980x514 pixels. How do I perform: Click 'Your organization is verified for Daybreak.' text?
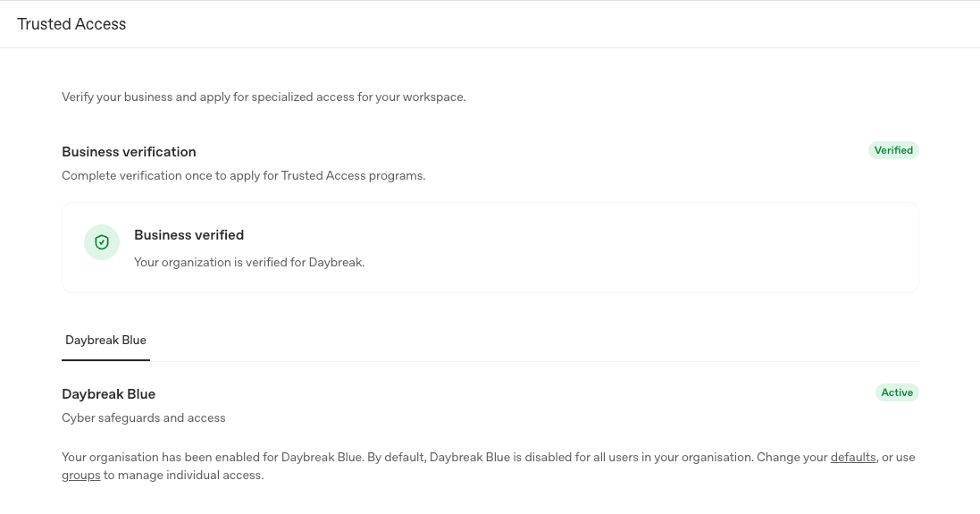tap(249, 263)
